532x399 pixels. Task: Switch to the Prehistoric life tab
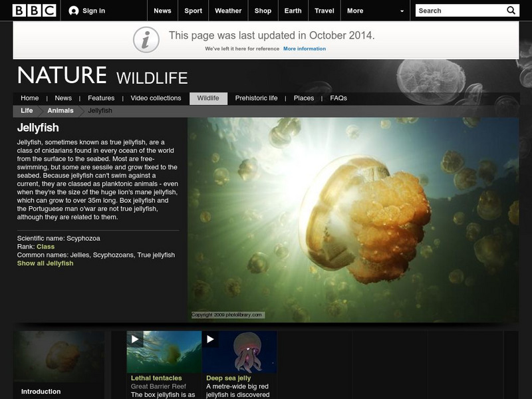(258, 97)
